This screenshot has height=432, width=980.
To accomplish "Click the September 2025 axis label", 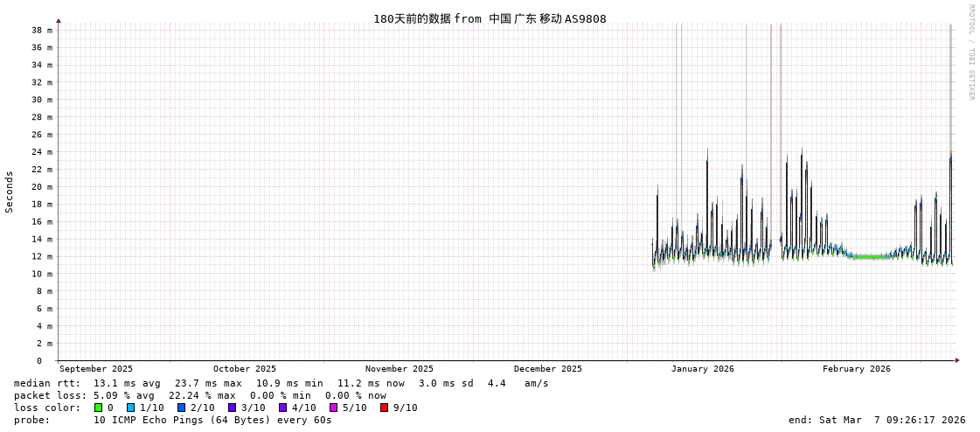I will [96, 369].
